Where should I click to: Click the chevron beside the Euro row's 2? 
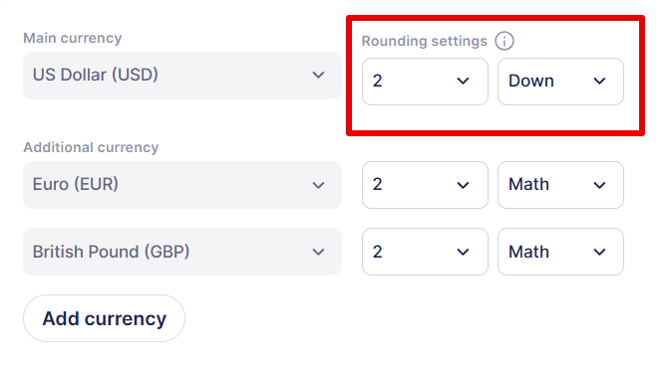(x=463, y=185)
